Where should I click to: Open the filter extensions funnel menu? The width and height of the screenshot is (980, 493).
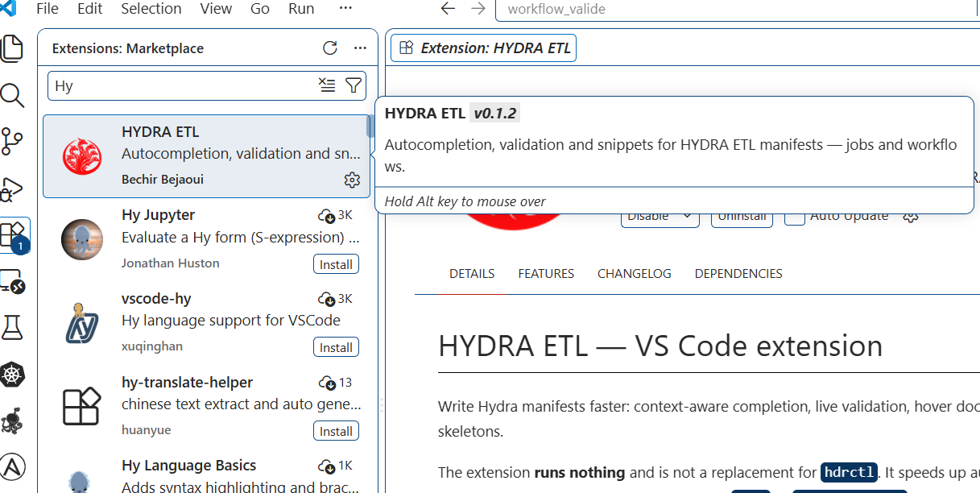353,85
